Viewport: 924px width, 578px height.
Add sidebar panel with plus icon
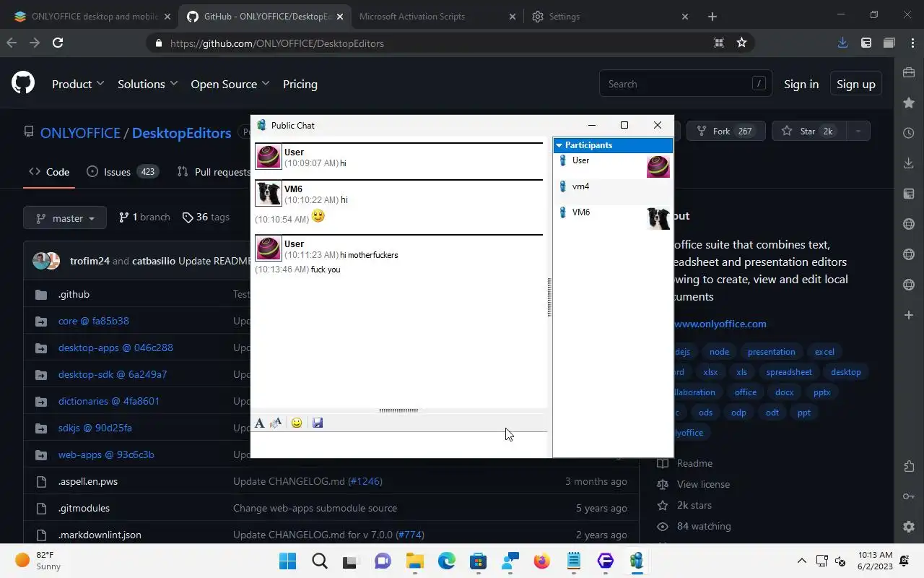tap(909, 315)
